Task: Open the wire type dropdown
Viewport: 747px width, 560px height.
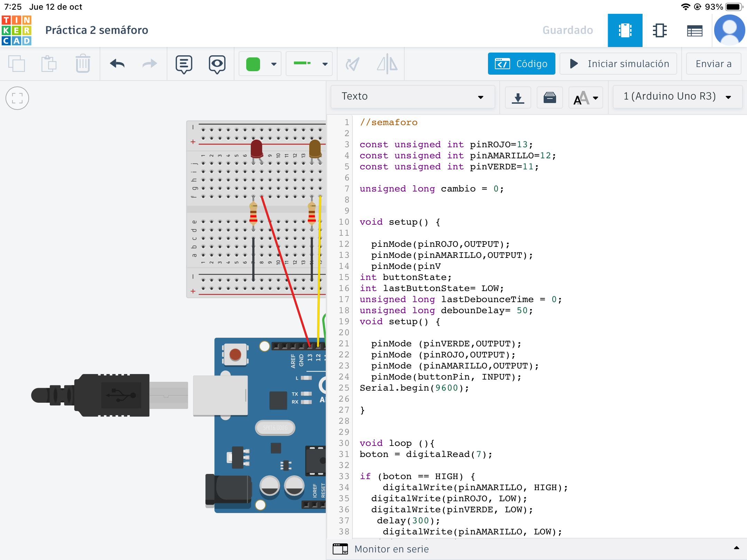Action: 309,64
